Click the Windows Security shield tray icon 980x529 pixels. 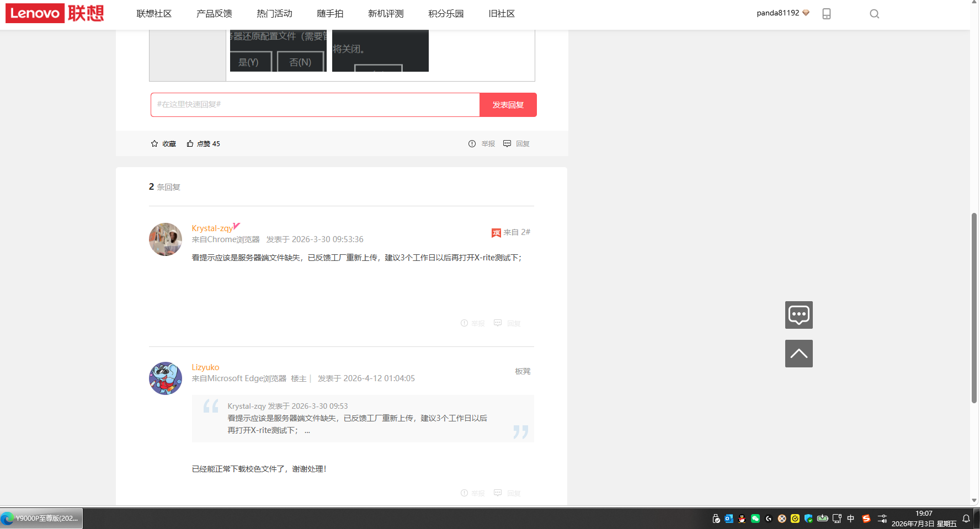tap(808, 519)
